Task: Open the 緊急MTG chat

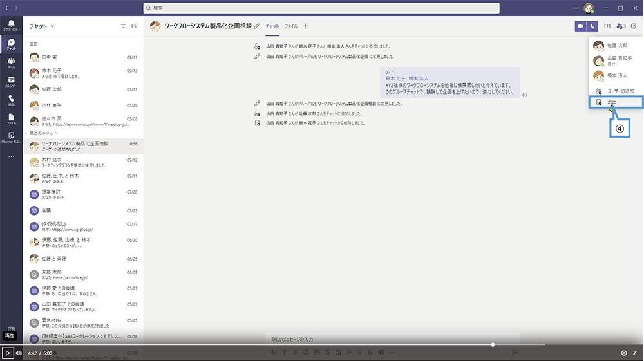Action: tap(83, 322)
